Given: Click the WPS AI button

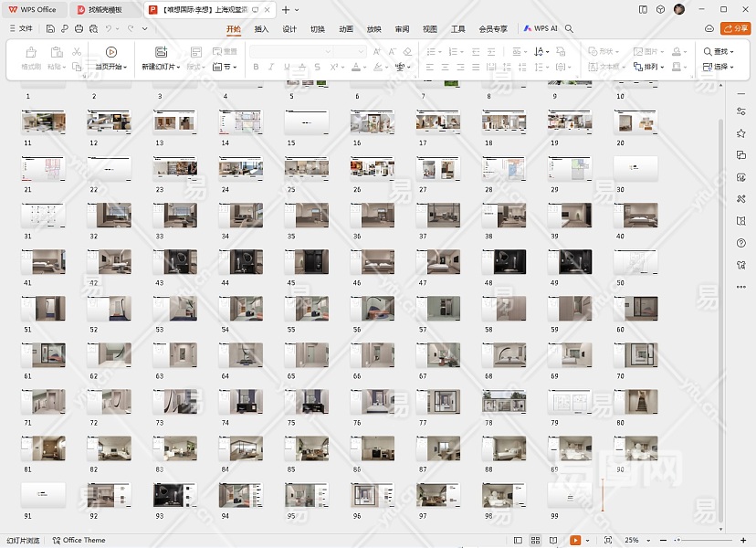Looking at the screenshot, I should click(541, 29).
